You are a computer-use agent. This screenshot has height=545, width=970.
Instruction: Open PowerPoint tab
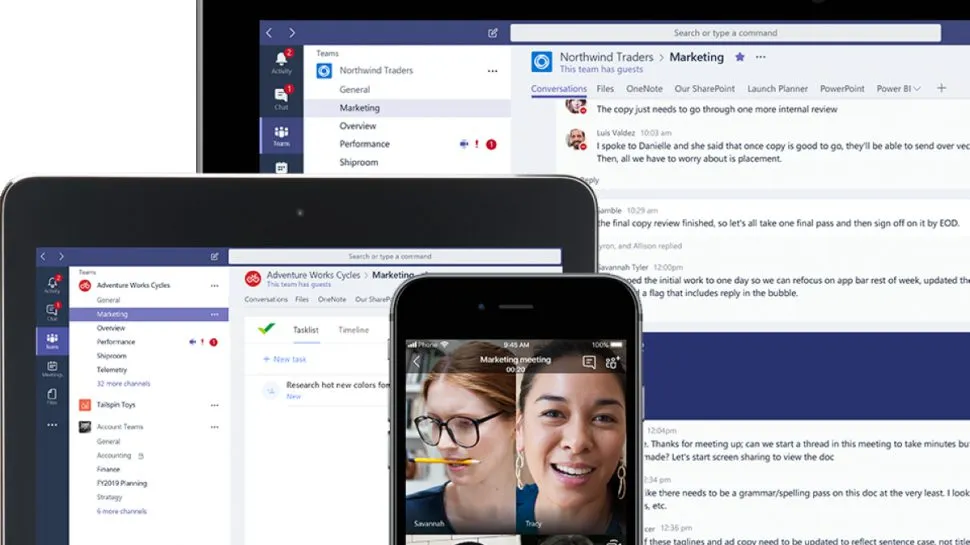click(842, 88)
